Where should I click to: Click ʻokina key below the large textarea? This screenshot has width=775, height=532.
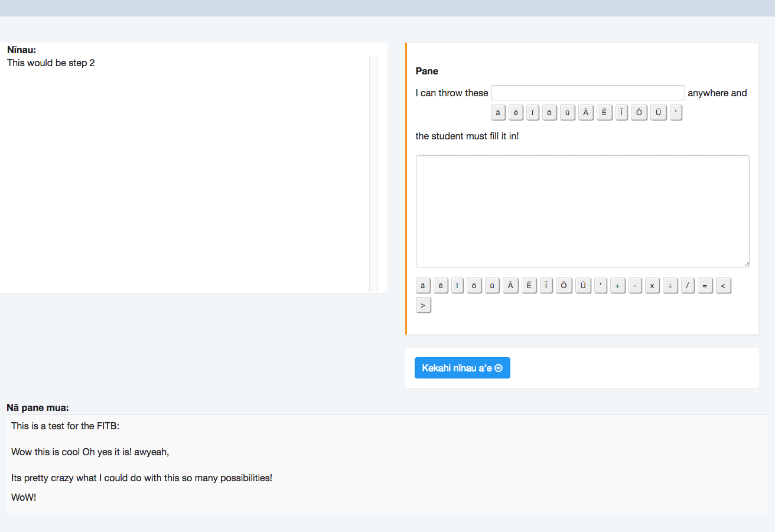point(601,286)
